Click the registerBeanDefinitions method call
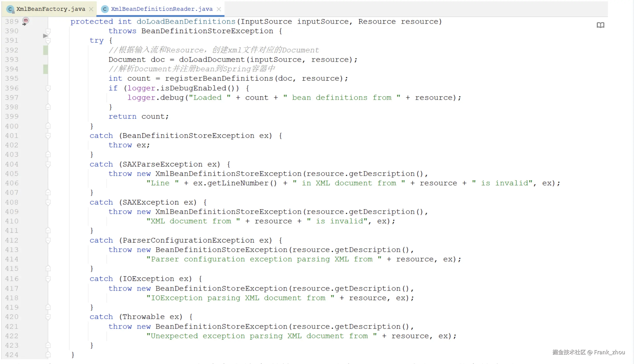Viewport: 634px width, 364px height. point(219,79)
